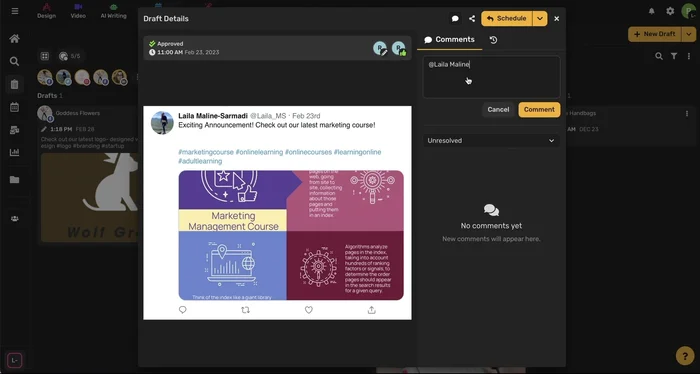Screen dimensions: 700x374
Task: Click the upload share icon under the tweet preview
Action: [371, 310]
